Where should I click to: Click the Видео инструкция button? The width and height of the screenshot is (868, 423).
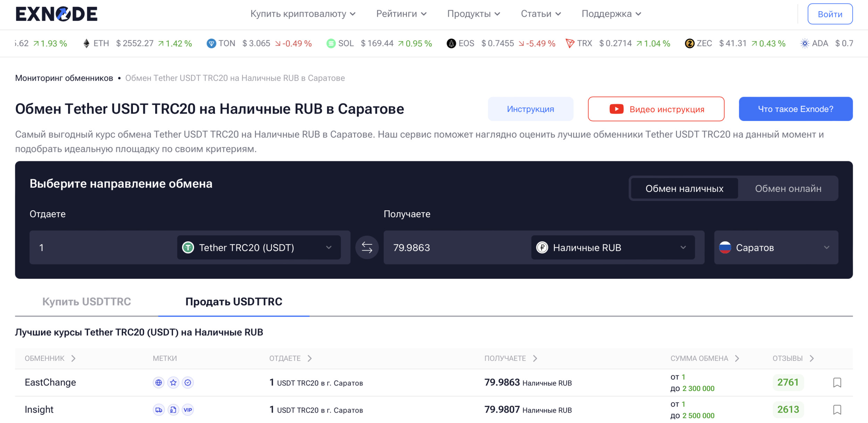point(656,109)
